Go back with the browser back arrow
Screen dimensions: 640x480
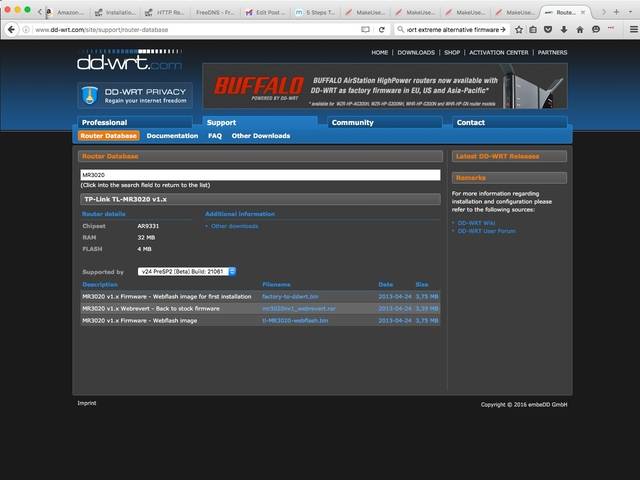point(11,29)
